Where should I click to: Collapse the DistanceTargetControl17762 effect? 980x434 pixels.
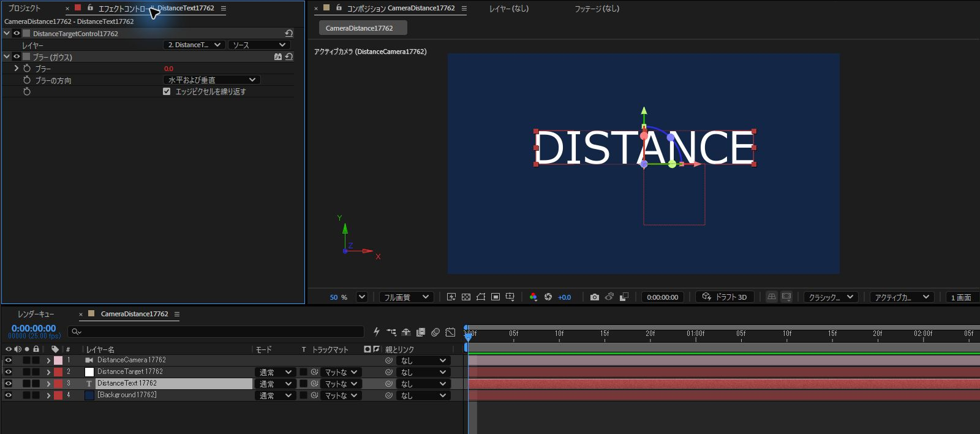point(7,33)
